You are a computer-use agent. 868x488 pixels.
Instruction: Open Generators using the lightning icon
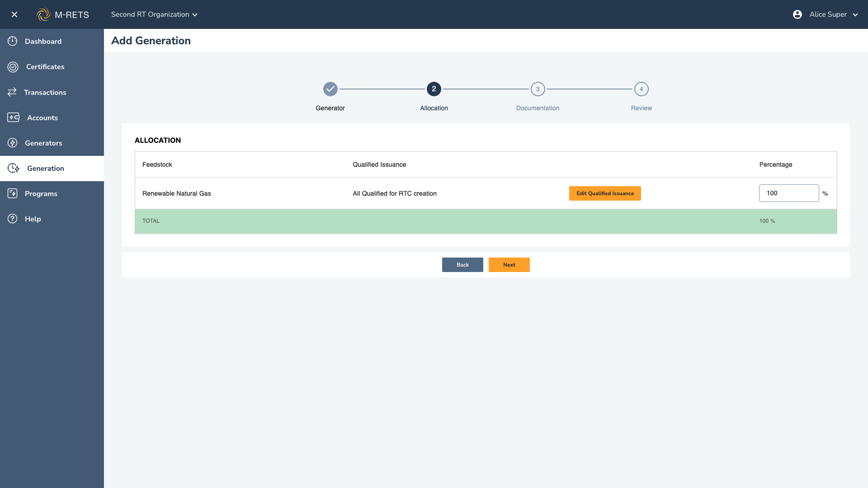12,143
